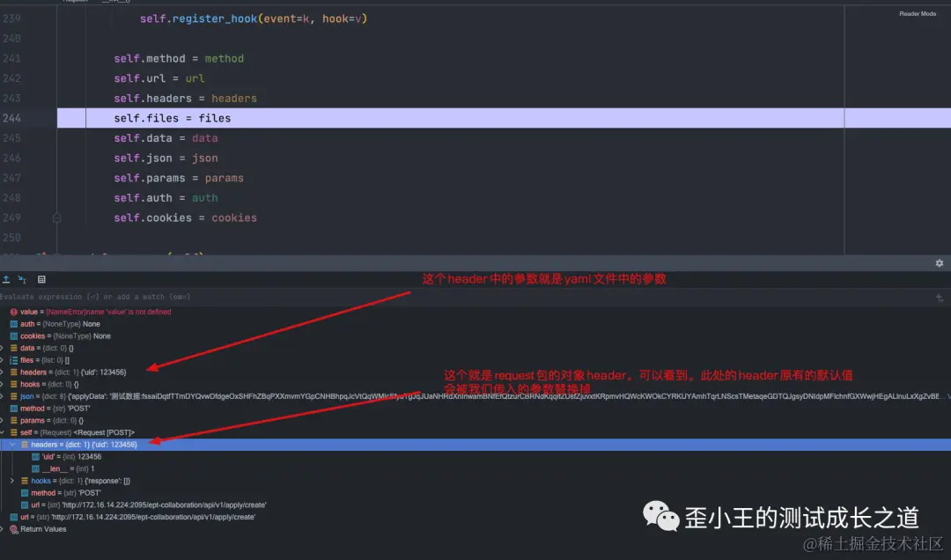Click code 'self.json = json'

point(166,158)
